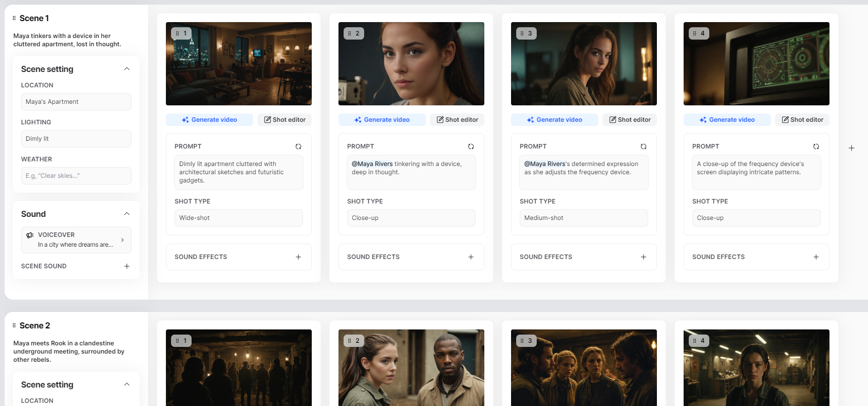Viewport: 868px width, 406px height.
Task: Add a new shot after shot 4
Action: tap(852, 148)
